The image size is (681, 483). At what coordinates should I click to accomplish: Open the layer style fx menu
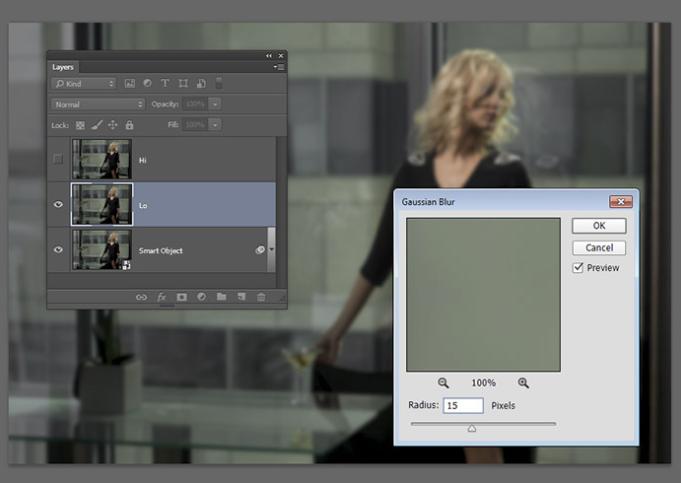(x=161, y=297)
